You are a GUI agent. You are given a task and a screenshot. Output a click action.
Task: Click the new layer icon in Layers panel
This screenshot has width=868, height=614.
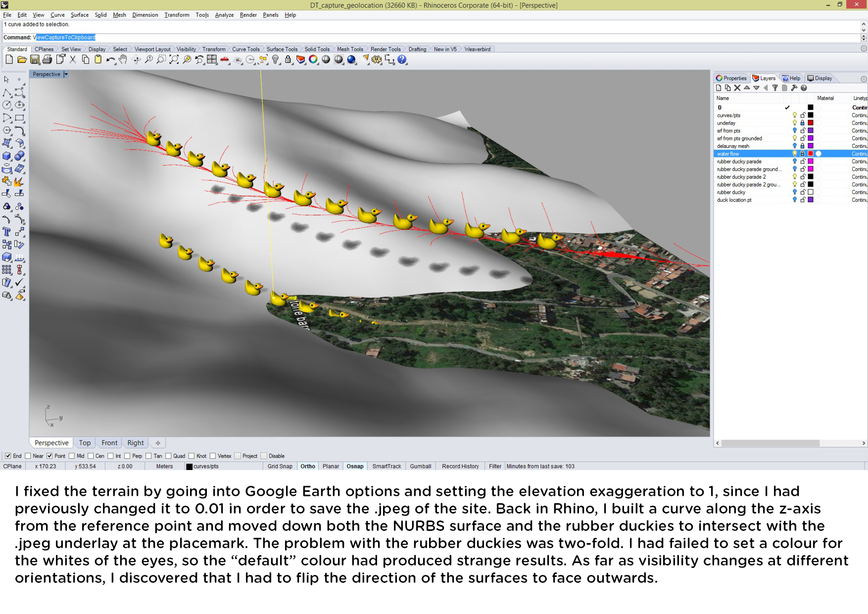coord(719,88)
